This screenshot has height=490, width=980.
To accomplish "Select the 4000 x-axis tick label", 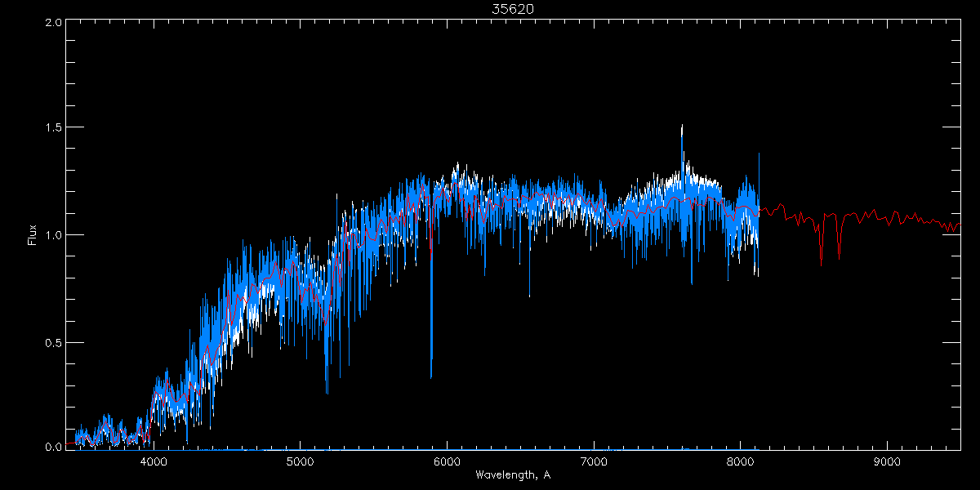I will pos(154,461).
